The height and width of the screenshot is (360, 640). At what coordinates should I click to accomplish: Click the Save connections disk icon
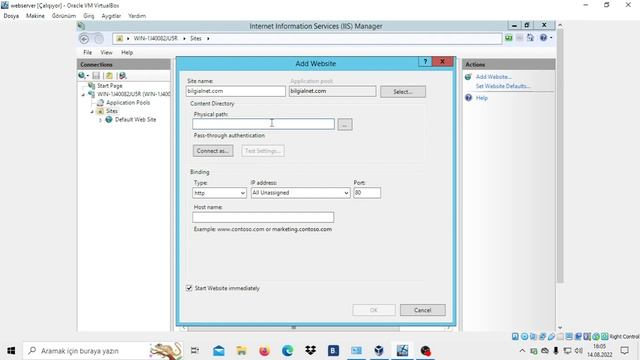coord(96,76)
